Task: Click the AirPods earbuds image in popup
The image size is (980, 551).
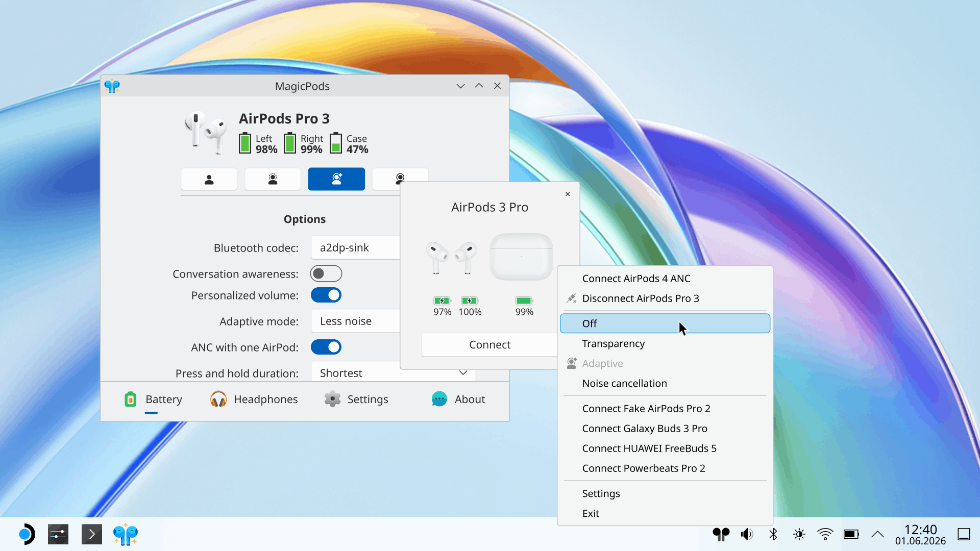Action: tap(451, 258)
